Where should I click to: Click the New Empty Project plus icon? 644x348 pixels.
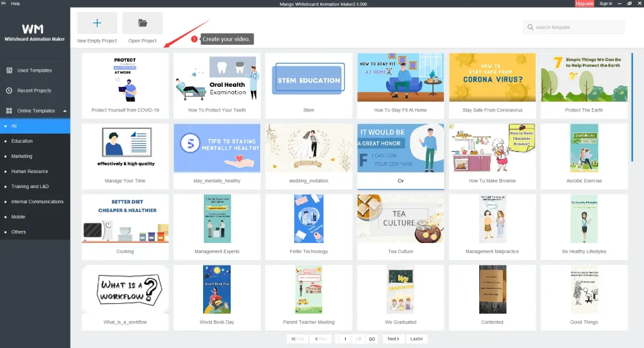[97, 23]
